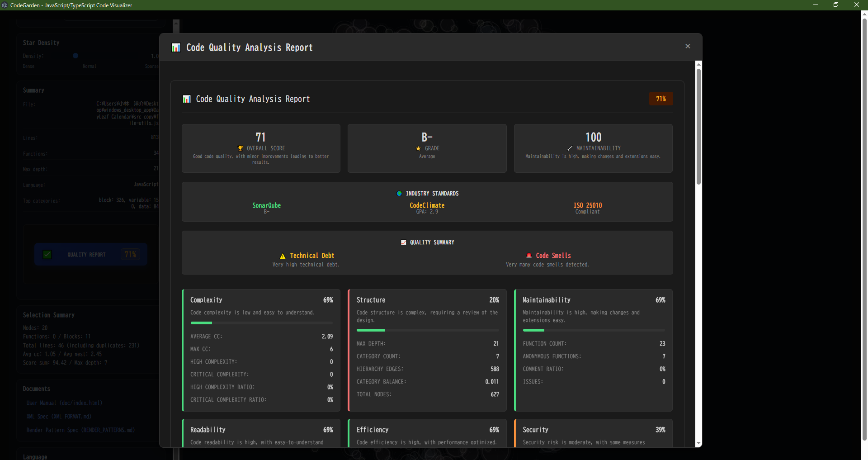Click the chart icon beside Quality Summary
Image resolution: width=868 pixels, height=460 pixels.
pyautogui.click(x=403, y=242)
